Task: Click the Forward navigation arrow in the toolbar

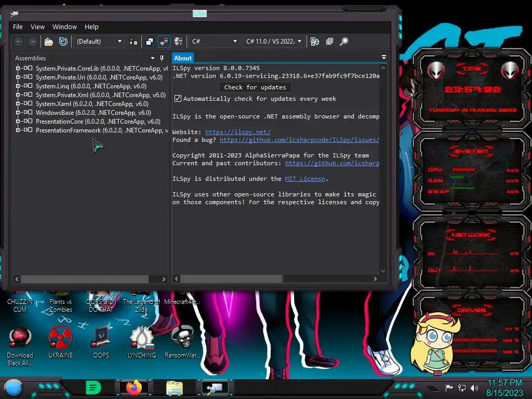Action: (x=33, y=42)
